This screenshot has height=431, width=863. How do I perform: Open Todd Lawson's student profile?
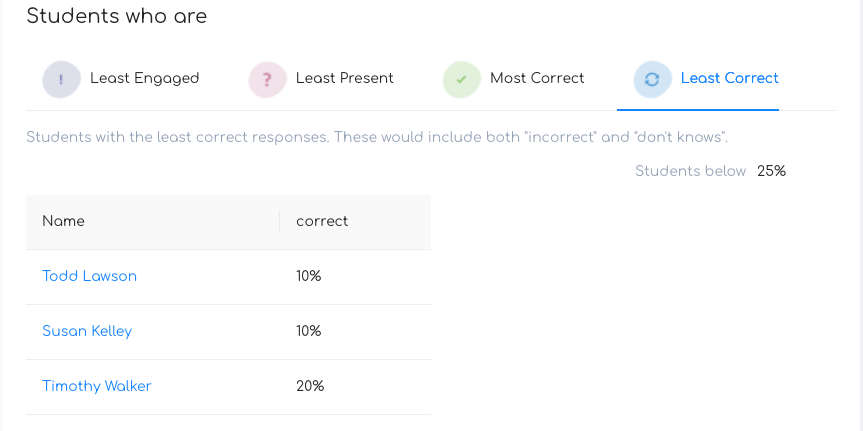coord(89,276)
